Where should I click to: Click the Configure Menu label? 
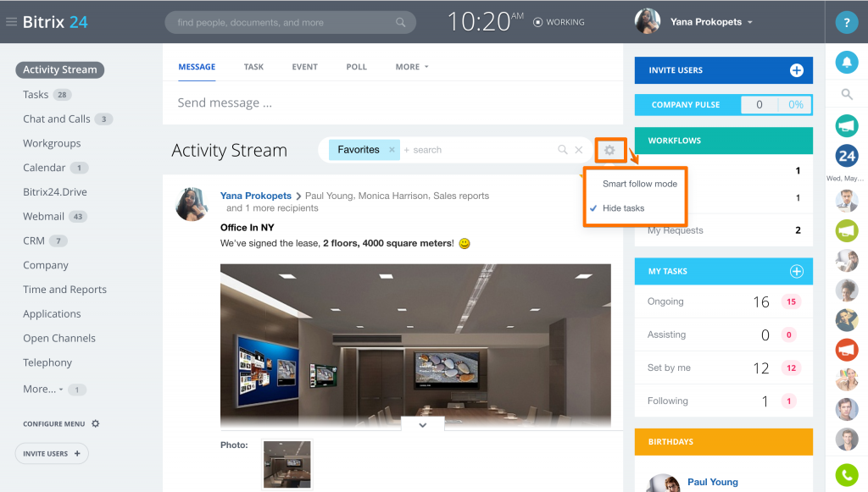(x=53, y=424)
